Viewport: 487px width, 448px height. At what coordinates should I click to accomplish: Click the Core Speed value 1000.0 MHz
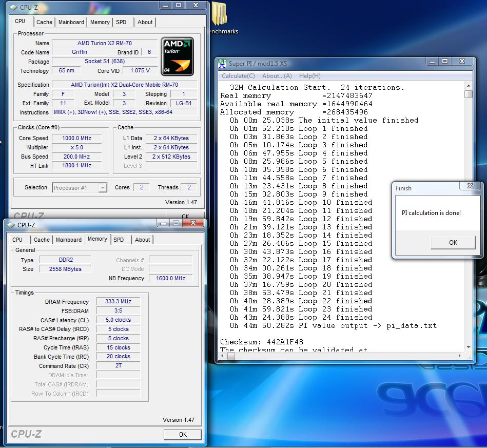76,138
